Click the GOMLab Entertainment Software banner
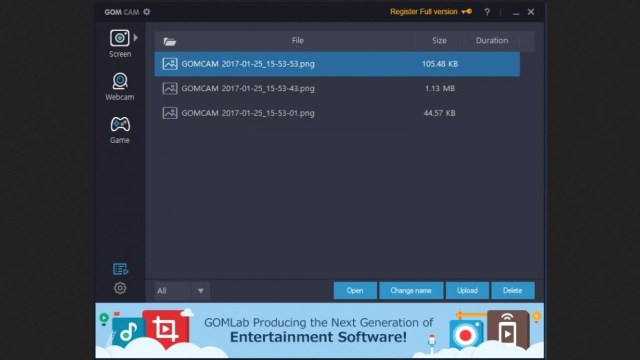Image resolution: width=640 pixels, height=360 pixels. coord(320,330)
